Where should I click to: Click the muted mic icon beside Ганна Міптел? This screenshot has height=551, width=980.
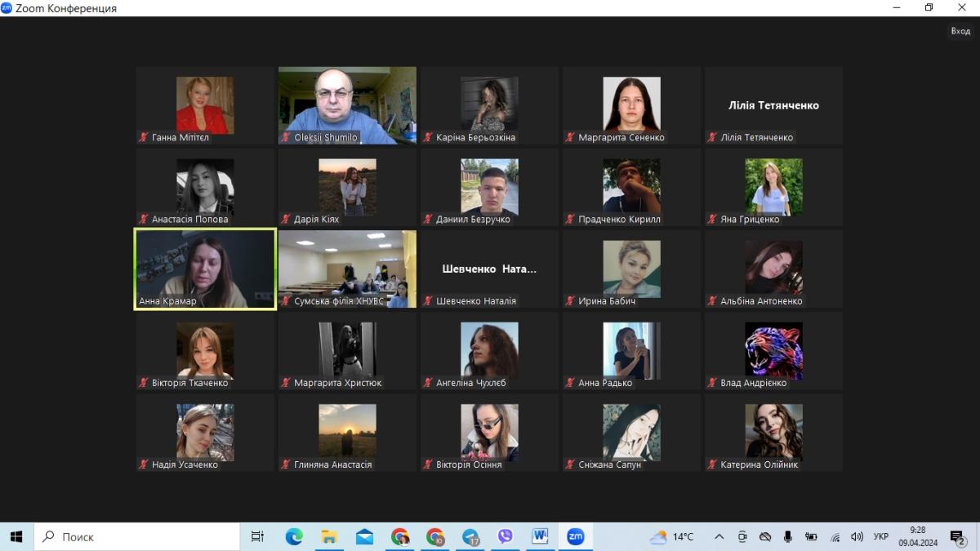[x=145, y=138]
